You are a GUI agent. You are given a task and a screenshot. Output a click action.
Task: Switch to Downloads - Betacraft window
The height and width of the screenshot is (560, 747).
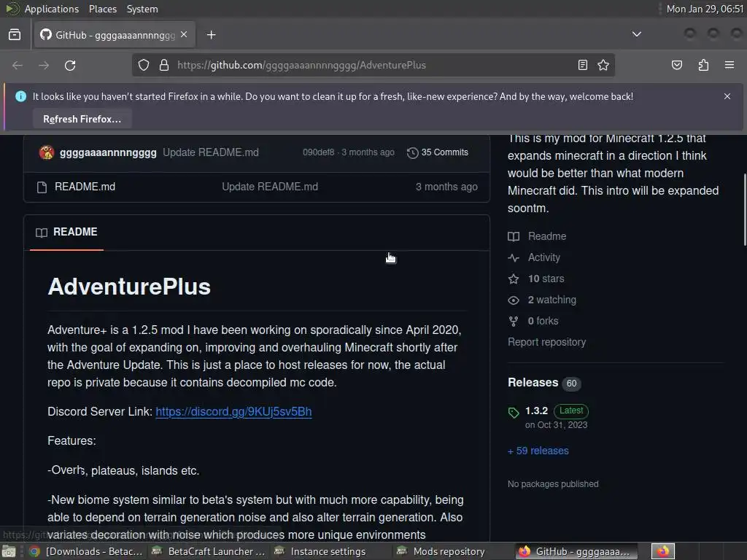click(x=86, y=551)
